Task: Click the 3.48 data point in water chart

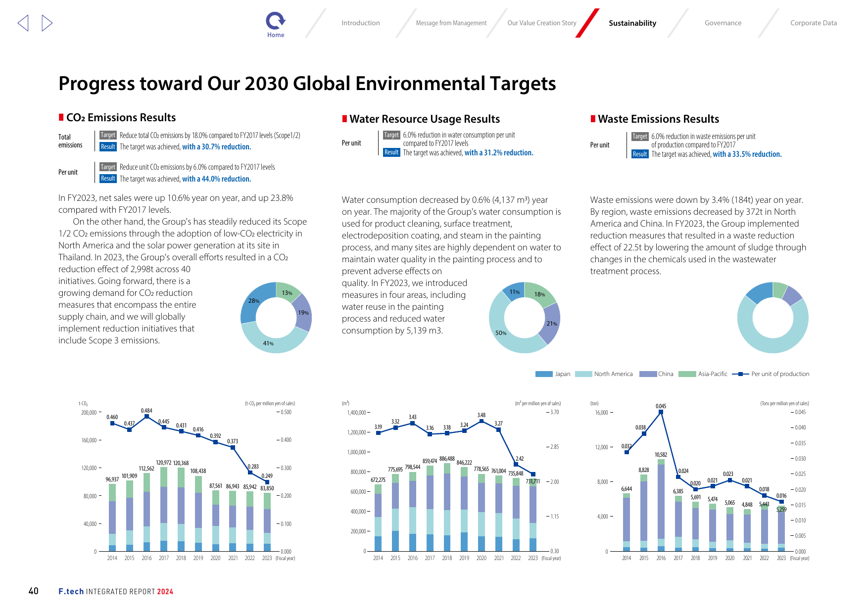Action: (482, 421)
